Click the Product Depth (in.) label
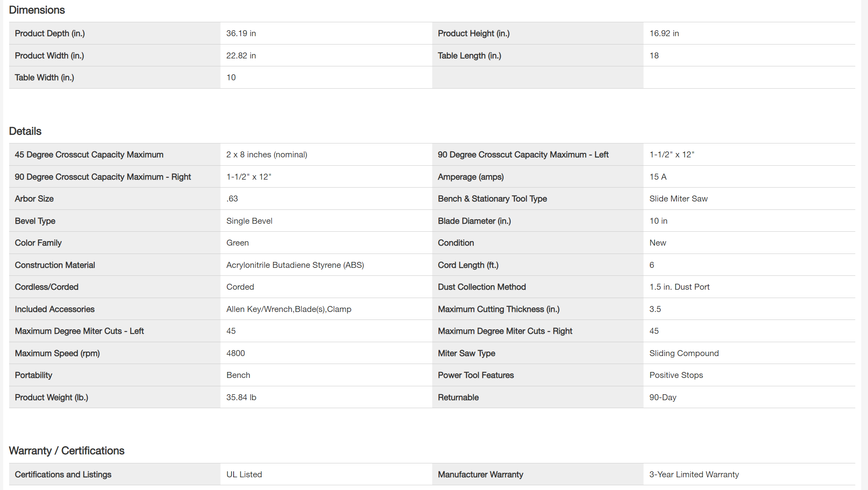 [50, 33]
